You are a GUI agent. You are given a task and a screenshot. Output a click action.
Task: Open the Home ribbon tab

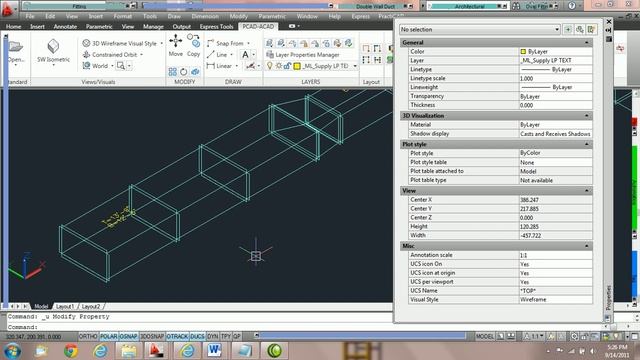13,27
